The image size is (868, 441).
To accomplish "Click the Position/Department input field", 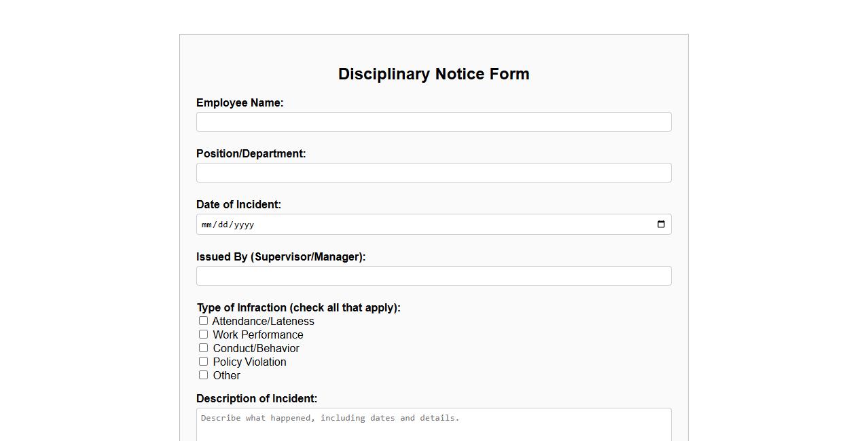I will click(433, 172).
